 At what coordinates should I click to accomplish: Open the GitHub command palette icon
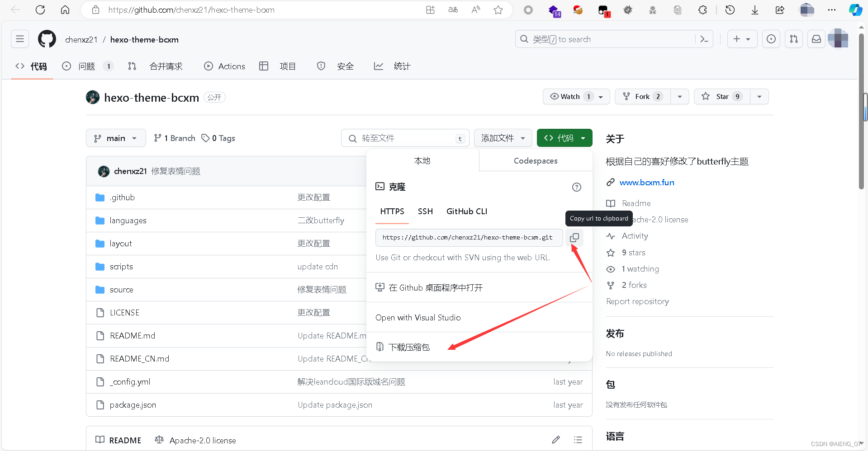[704, 39]
